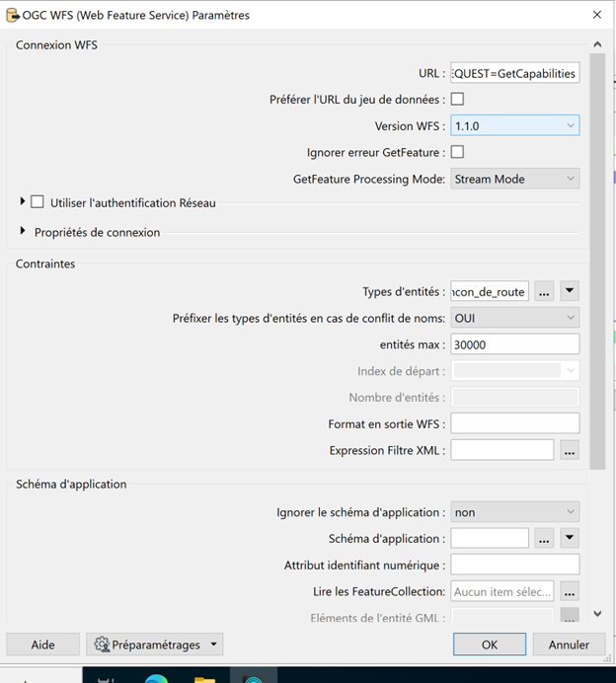The width and height of the screenshot is (616, 683).
Task: Click the scrollbar down arrow
Action: point(597,613)
